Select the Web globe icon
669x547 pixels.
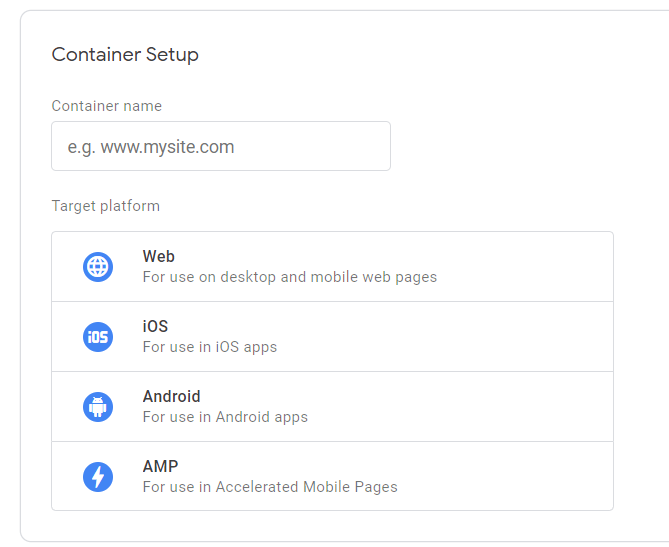pyautogui.click(x=98, y=267)
